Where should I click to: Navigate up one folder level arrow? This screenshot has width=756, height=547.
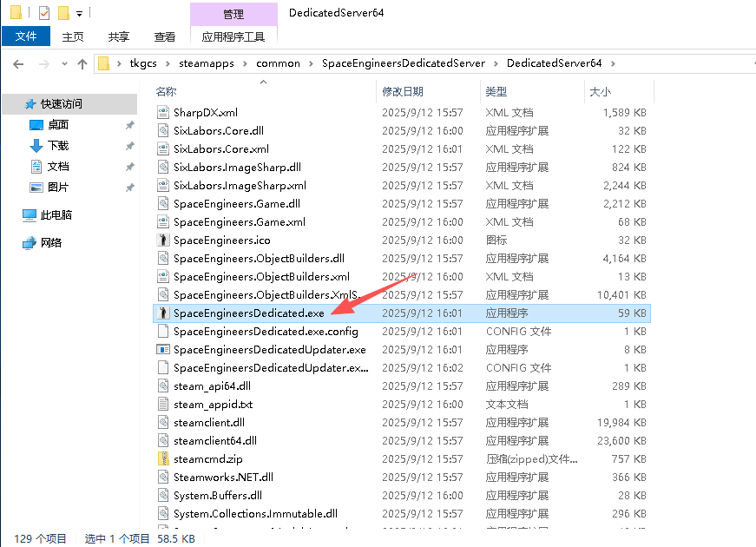click(82, 63)
